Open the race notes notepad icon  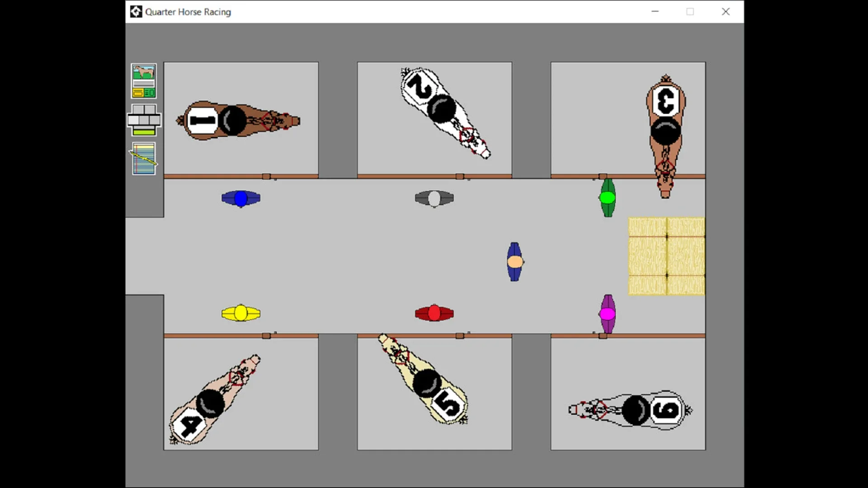click(143, 158)
